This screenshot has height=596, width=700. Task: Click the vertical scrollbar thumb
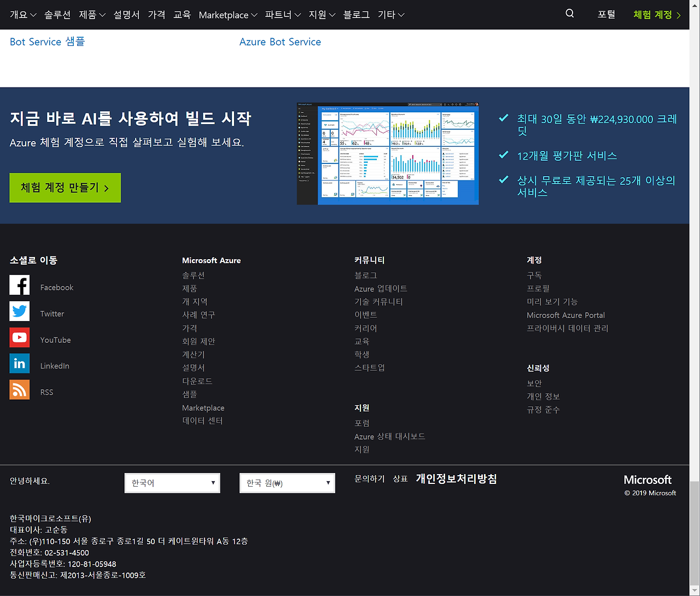point(695,533)
